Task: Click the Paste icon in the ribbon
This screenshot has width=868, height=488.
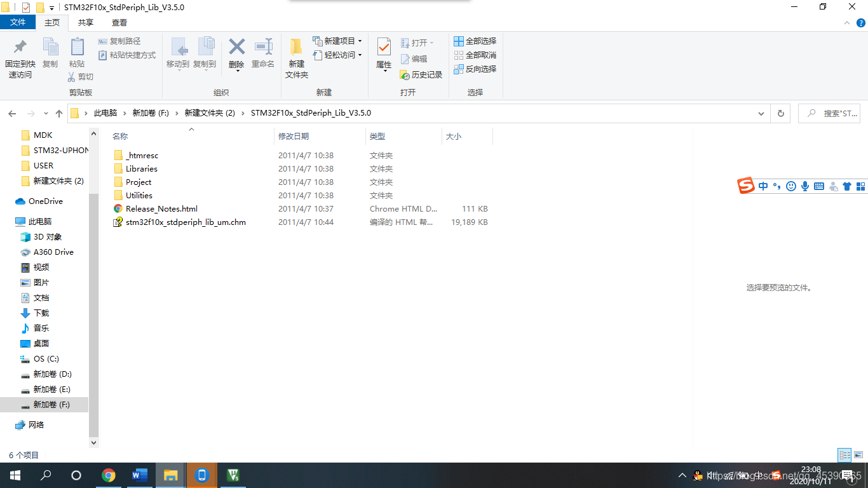Action: [x=77, y=47]
